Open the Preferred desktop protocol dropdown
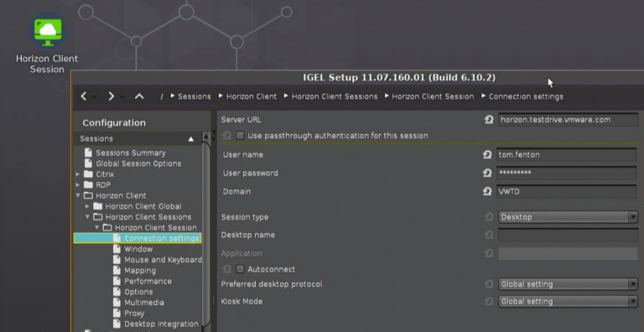Screen dimensions: 644x332 [568, 284]
